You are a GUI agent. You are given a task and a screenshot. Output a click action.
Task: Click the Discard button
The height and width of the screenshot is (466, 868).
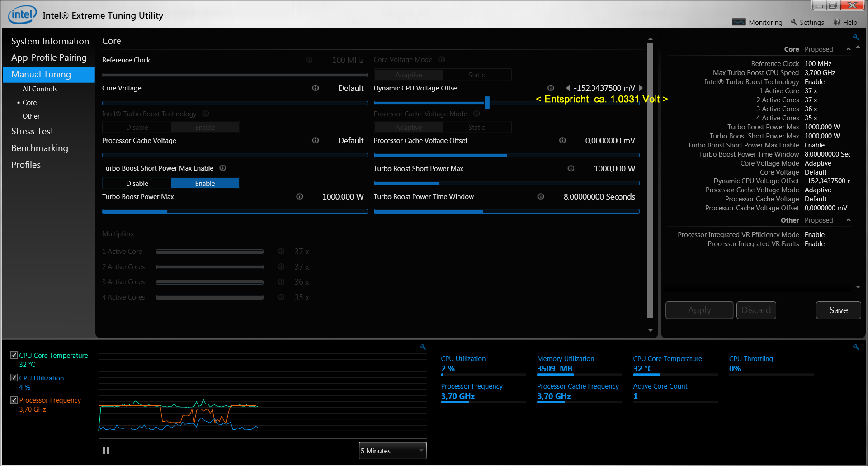(756, 310)
